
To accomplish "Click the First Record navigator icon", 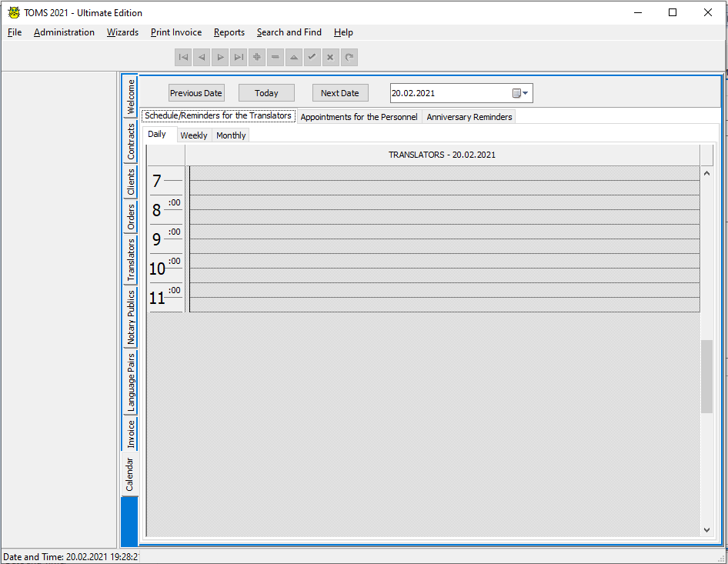I will (183, 57).
